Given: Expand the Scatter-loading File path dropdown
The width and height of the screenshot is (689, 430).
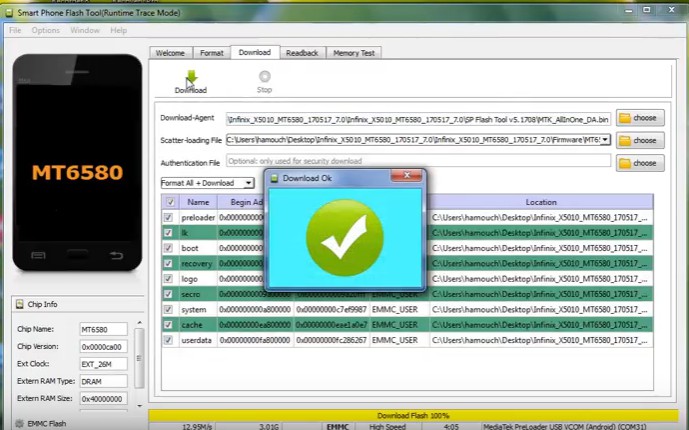Looking at the screenshot, I should click(x=605, y=140).
